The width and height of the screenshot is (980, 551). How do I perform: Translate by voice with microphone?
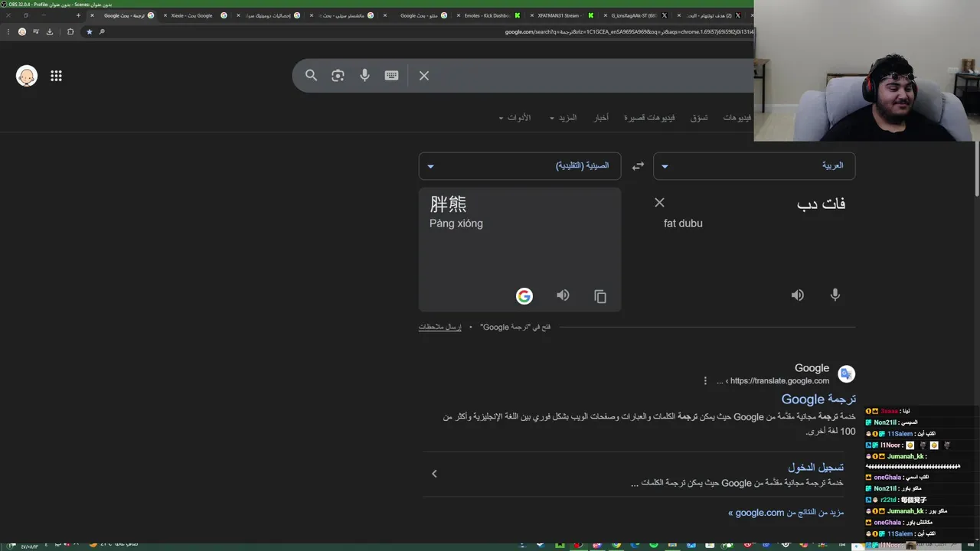(x=835, y=295)
